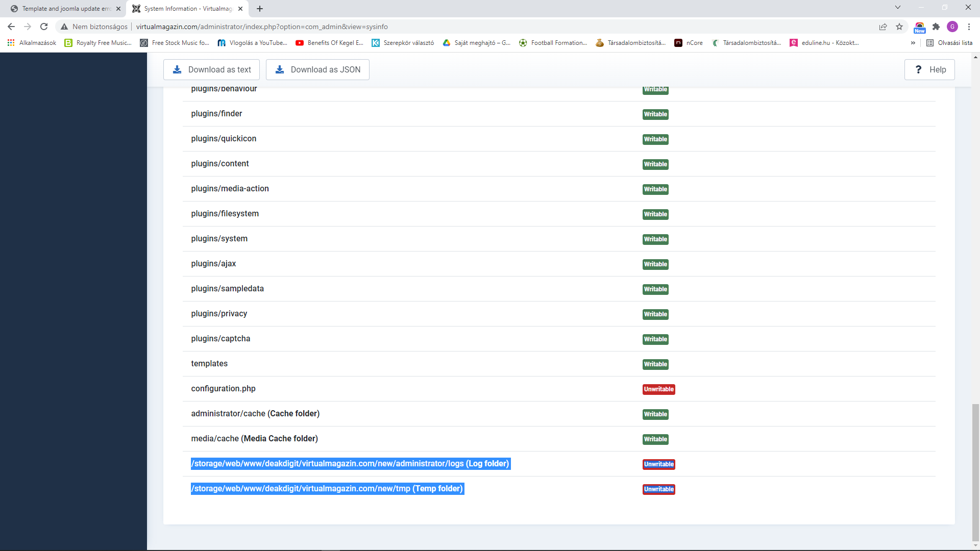
Task: Bookmark this page with star icon
Action: coord(899,27)
